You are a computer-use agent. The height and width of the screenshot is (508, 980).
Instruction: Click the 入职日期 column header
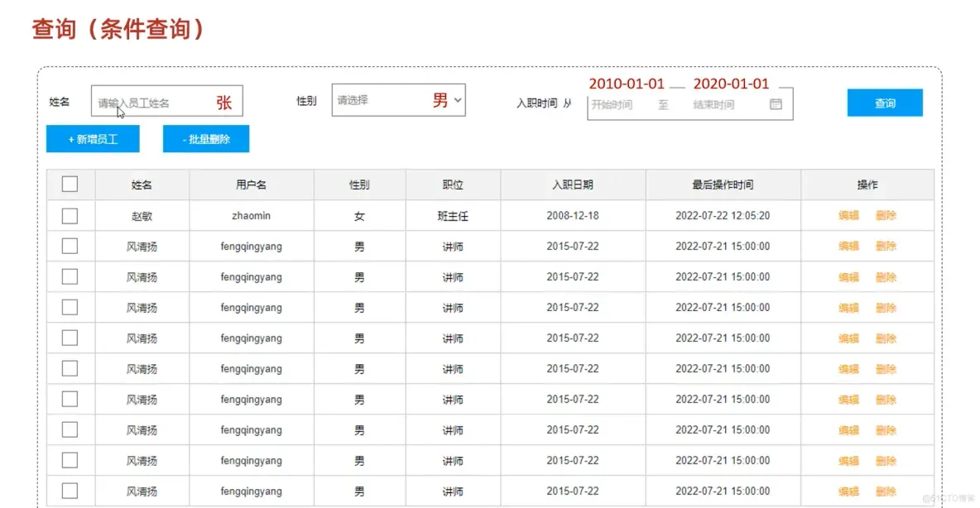[573, 185]
